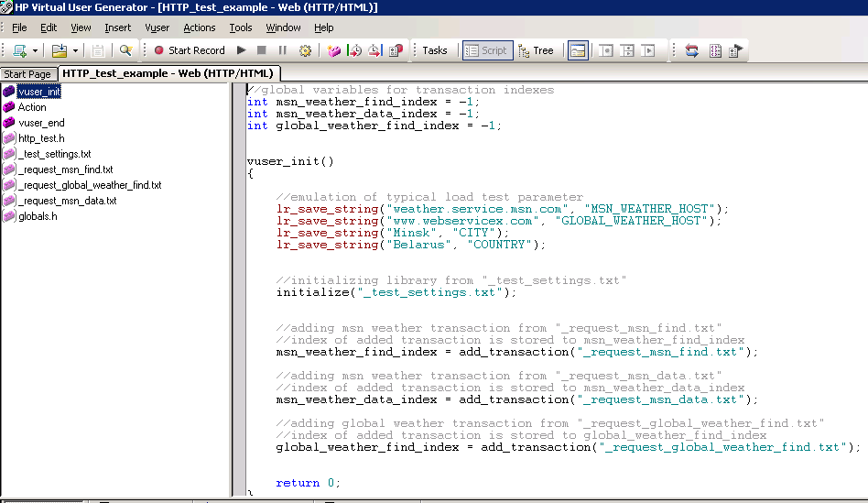Screen dimensions: 868x503
Task: Select vuser_init in the script tree
Action: 38,92
